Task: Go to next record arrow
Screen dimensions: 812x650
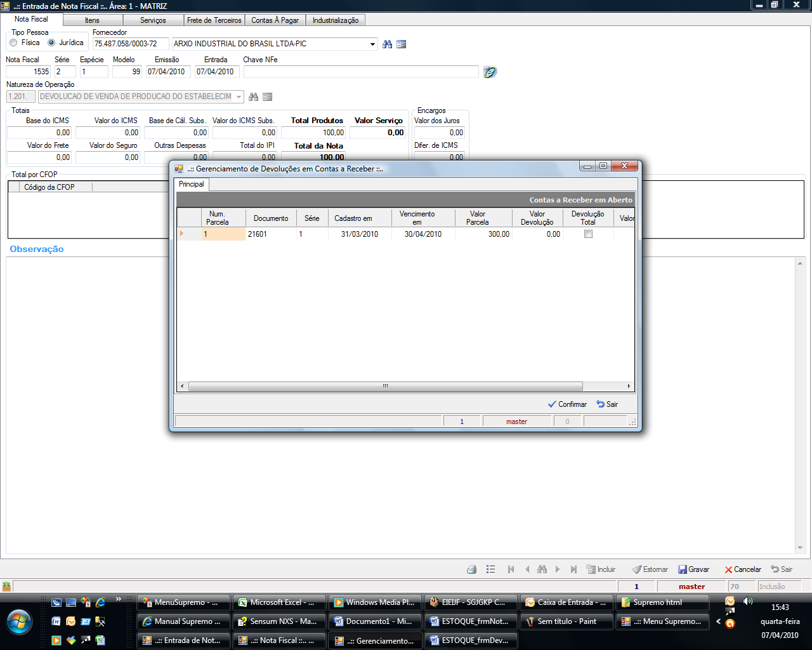Action: click(558, 569)
